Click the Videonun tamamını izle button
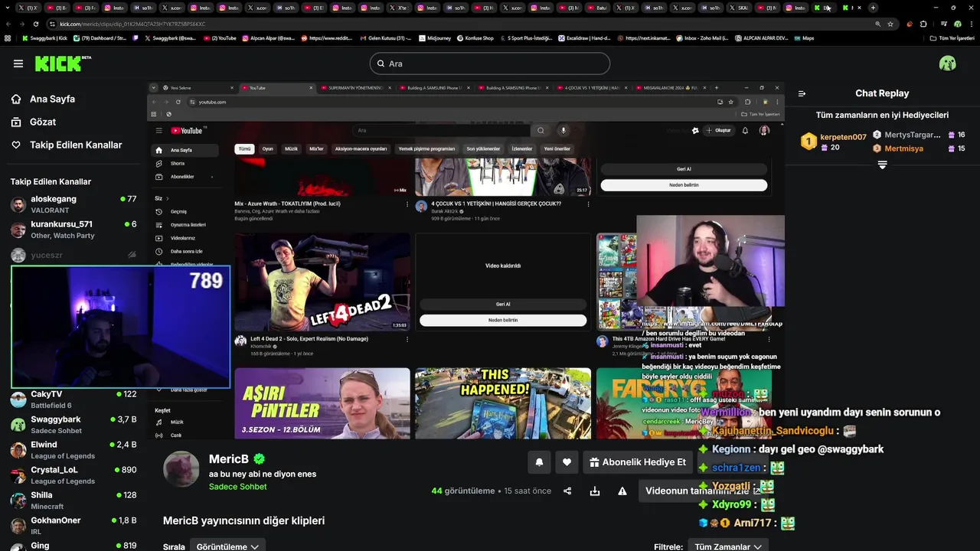 pos(703,491)
